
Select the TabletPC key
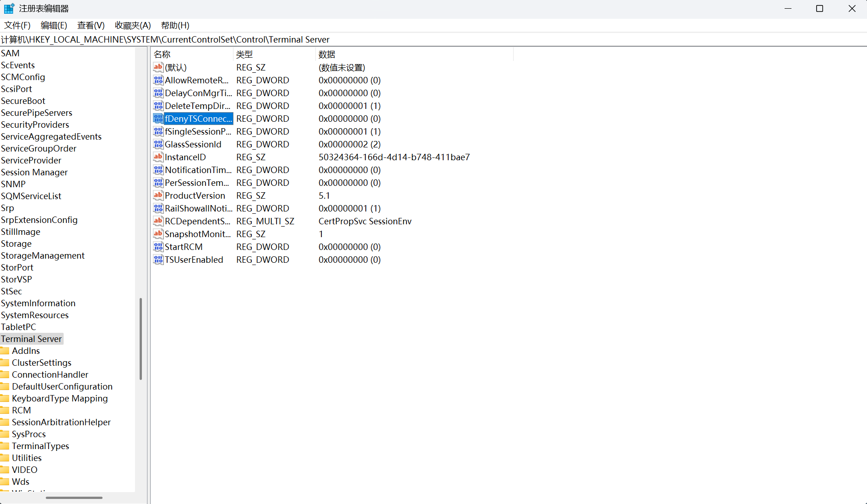18,327
